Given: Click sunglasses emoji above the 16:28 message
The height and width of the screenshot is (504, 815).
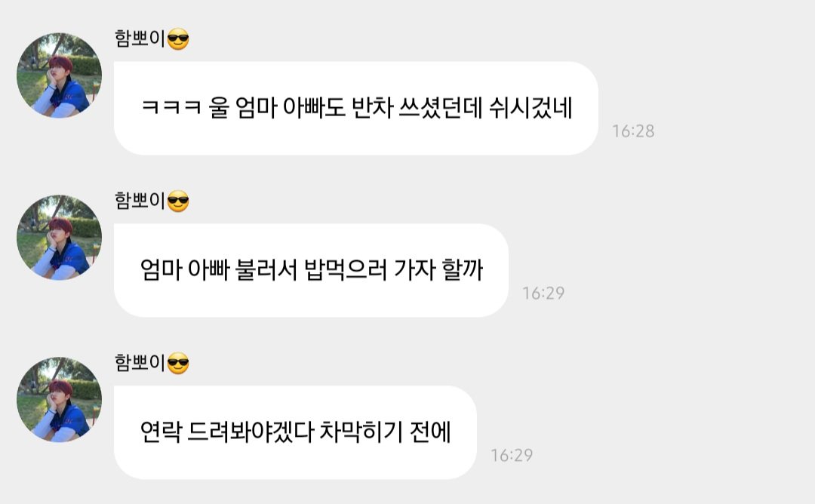Looking at the screenshot, I should coord(178,39).
